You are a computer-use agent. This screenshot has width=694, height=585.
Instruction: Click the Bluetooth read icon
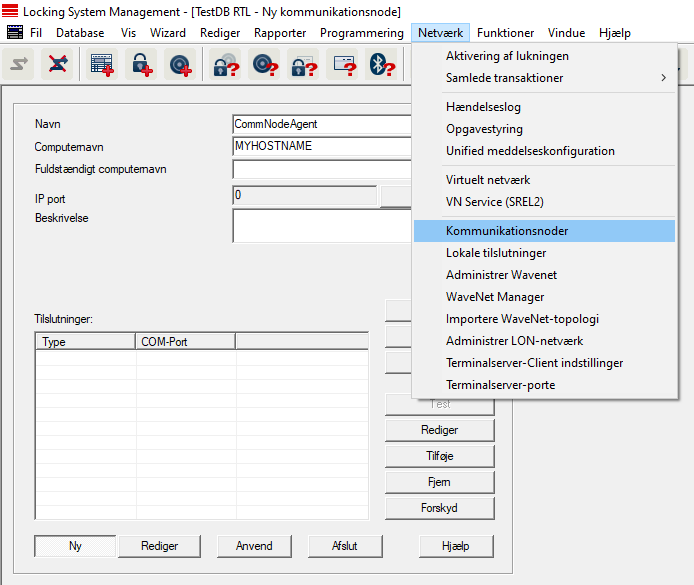tap(381, 65)
